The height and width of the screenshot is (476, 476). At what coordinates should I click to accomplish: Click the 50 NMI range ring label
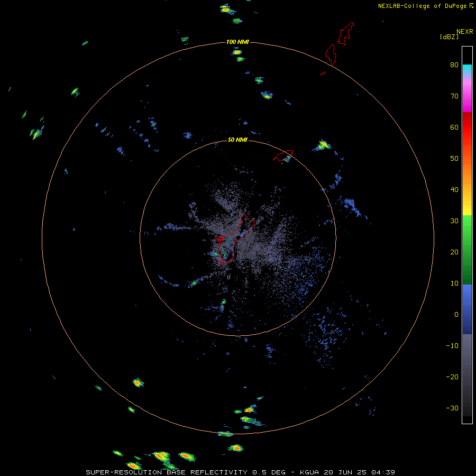[x=237, y=140]
